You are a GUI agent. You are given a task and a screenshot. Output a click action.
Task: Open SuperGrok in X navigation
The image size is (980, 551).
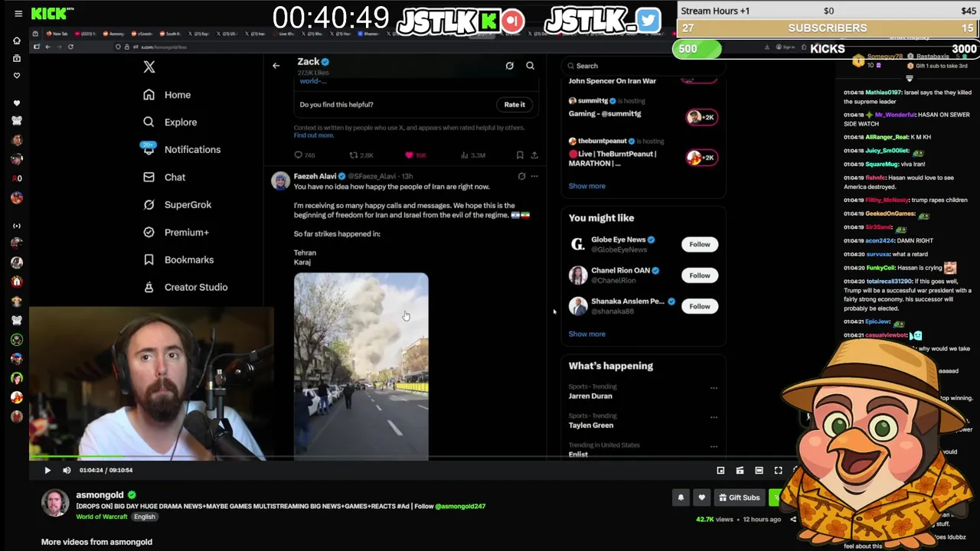click(x=177, y=205)
